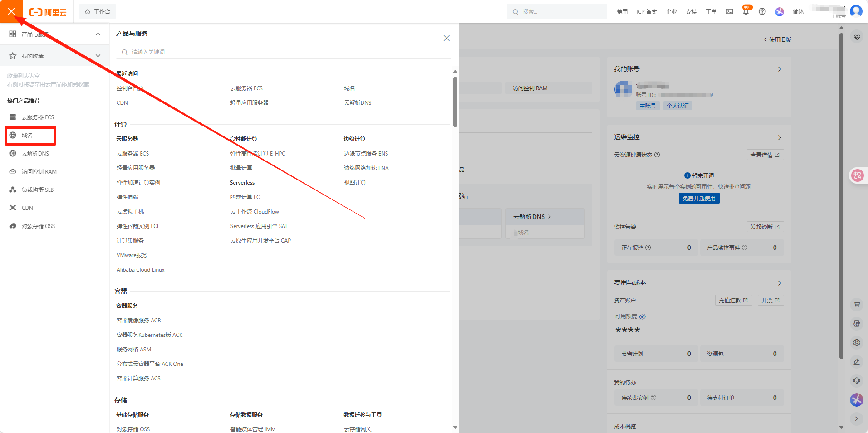
Task: Open the edit pencil icon in right toolbar
Action: pyautogui.click(x=857, y=362)
